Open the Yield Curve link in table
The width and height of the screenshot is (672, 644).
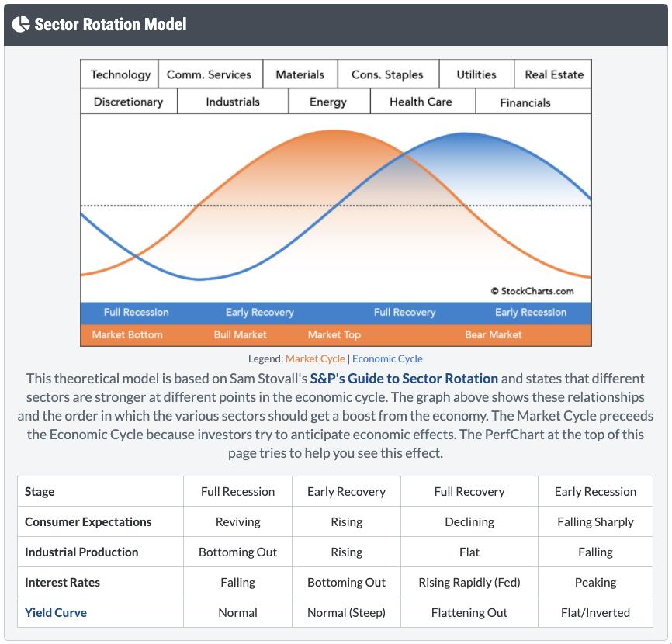[56, 612]
